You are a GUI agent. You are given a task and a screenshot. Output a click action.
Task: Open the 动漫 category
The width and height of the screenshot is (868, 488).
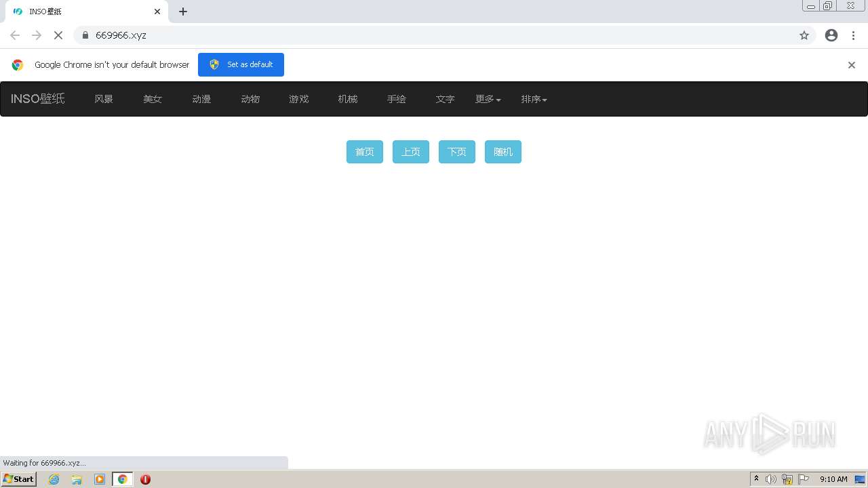pos(201,99)
